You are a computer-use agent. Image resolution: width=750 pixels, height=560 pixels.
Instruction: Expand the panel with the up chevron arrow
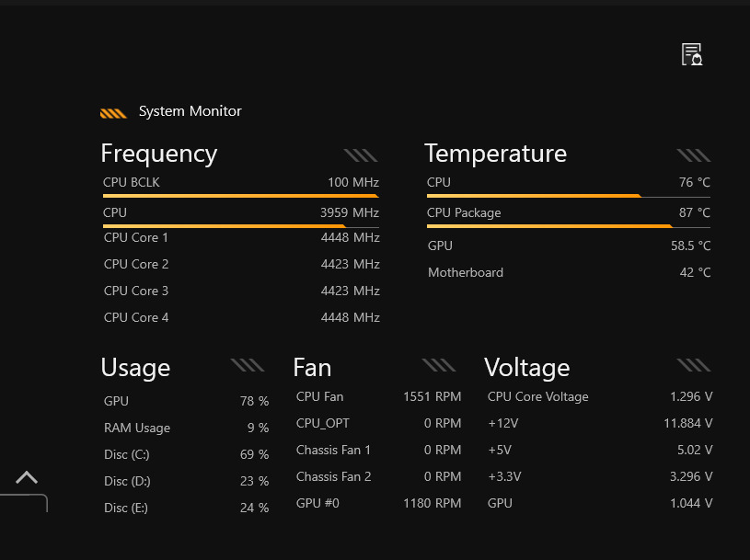tap(27, 477)
